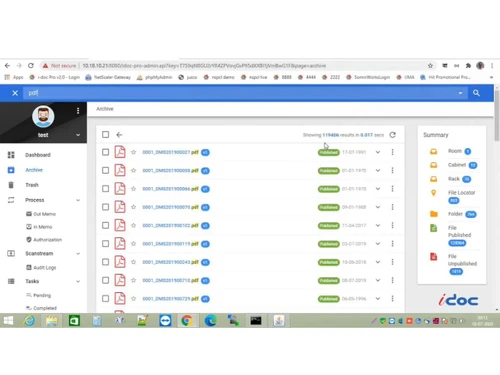This screenshot has width=500, height=375.
Task: Click the Trash bin icon in sidebar
Action: coord(11,185)
